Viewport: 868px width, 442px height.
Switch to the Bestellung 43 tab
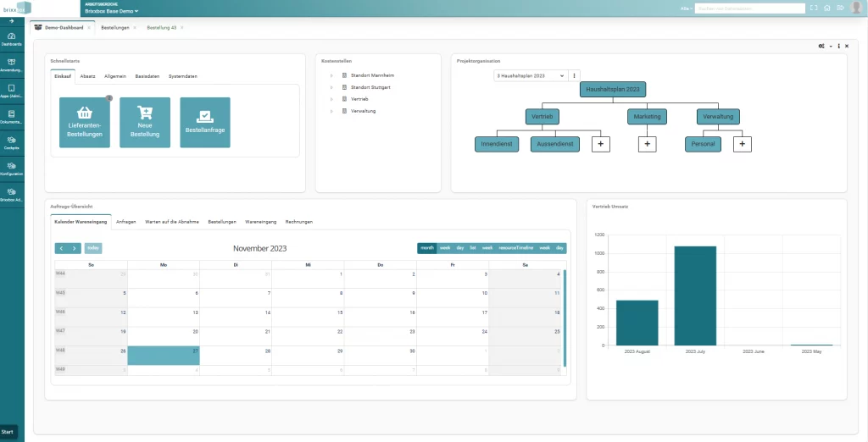point(162,28)
